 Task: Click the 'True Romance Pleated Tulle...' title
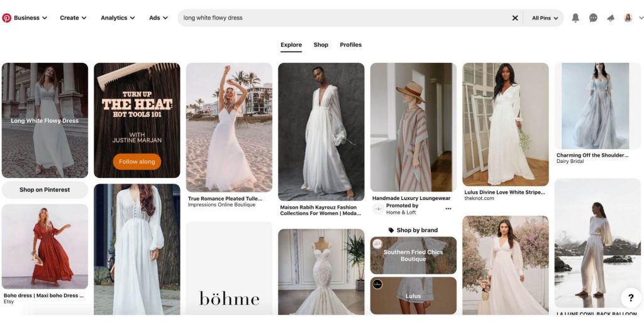pyautogui.click(x=225, y=199)
